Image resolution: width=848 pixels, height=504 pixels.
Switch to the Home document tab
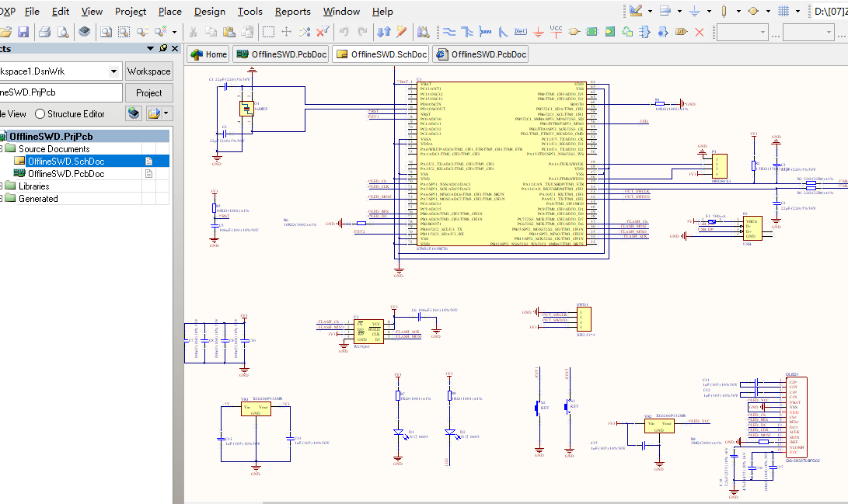[209, 54]
